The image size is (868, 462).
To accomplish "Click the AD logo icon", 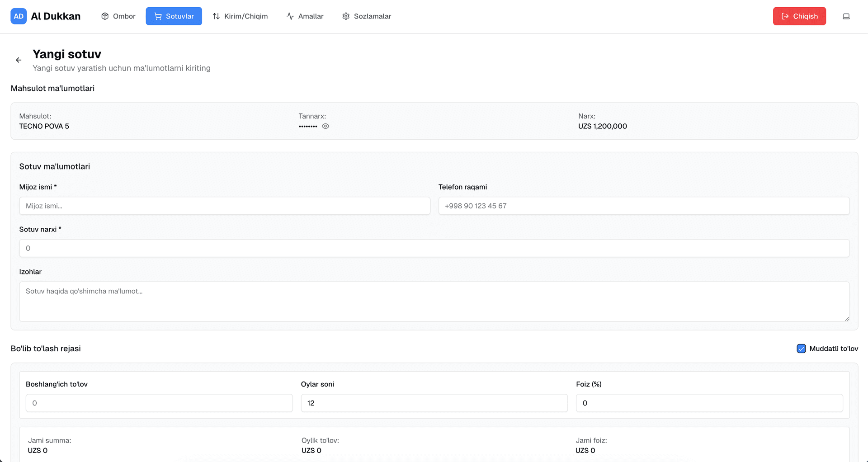I will coord(19,16).
